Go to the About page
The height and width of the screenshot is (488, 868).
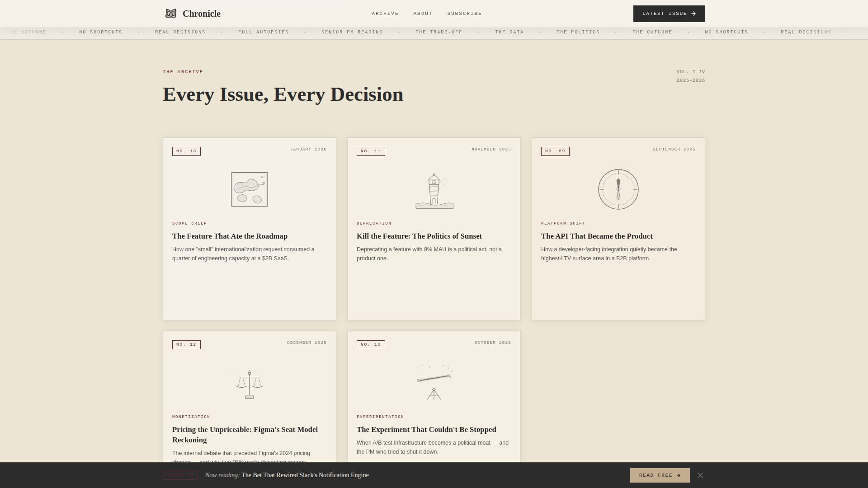(x=423, y=14)
